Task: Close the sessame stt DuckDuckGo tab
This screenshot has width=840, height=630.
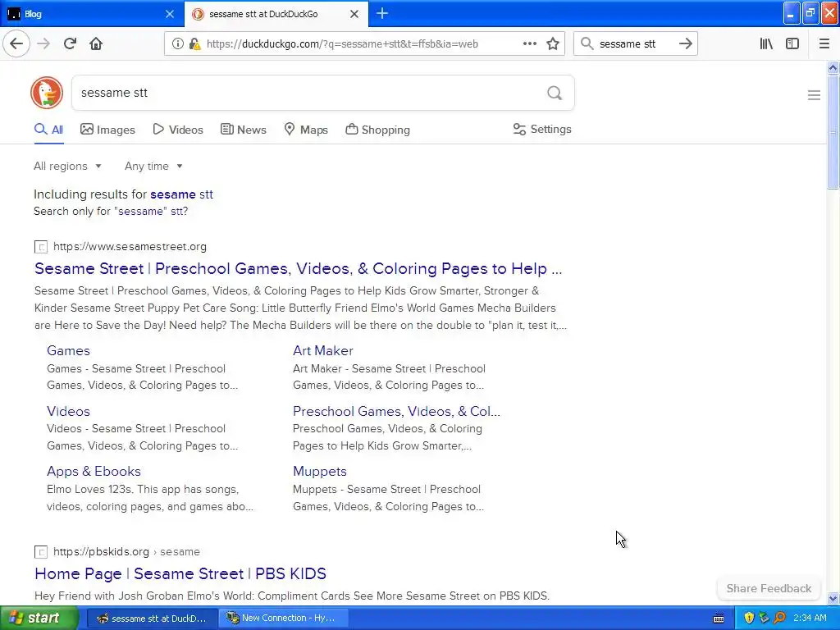Action: pos(354,14)
